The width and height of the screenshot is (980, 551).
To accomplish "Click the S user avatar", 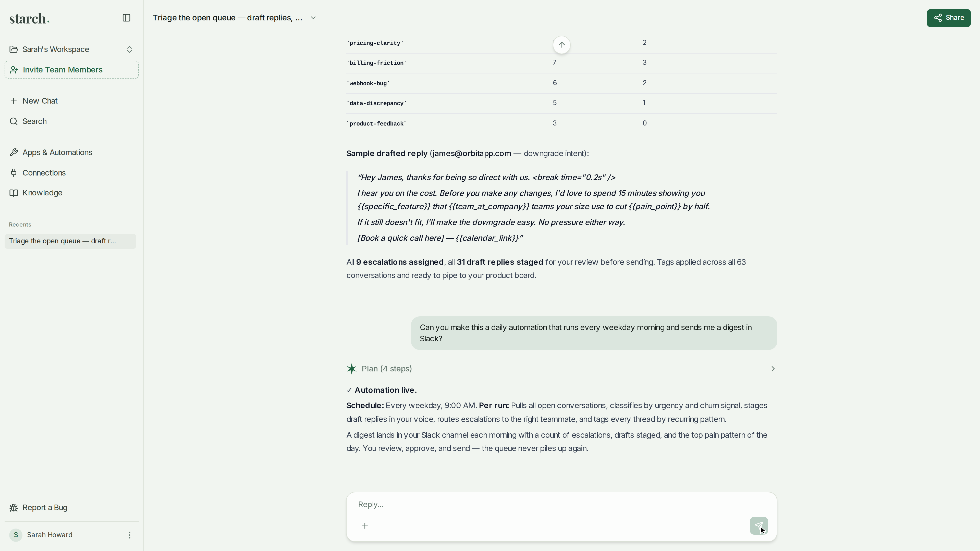I will pos(16,535).
